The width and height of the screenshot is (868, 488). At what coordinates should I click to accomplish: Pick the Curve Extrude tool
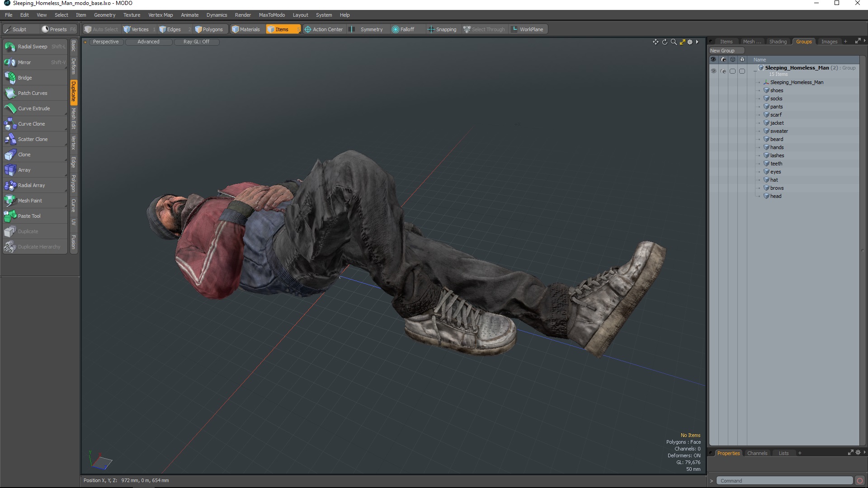(35, 108)
